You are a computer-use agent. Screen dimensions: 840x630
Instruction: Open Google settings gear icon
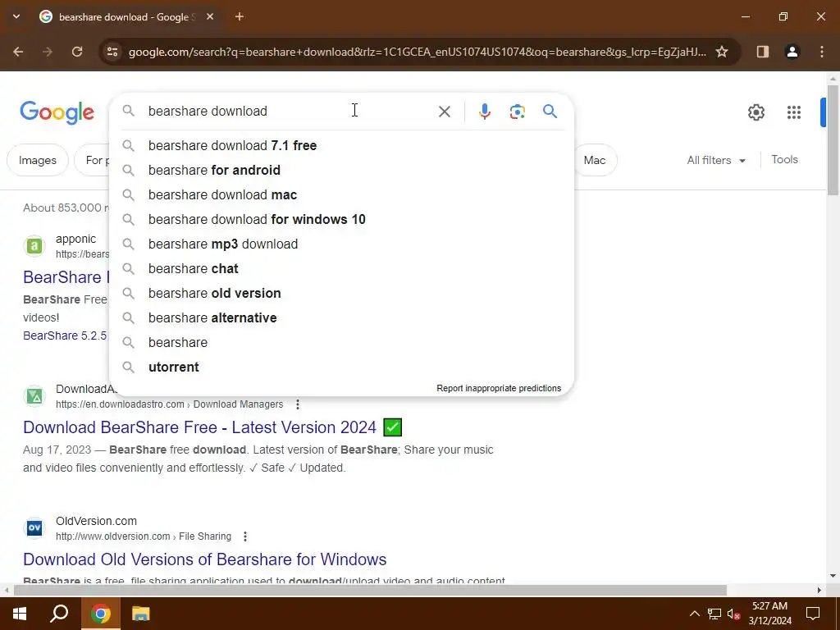click(x=756, y=112)
